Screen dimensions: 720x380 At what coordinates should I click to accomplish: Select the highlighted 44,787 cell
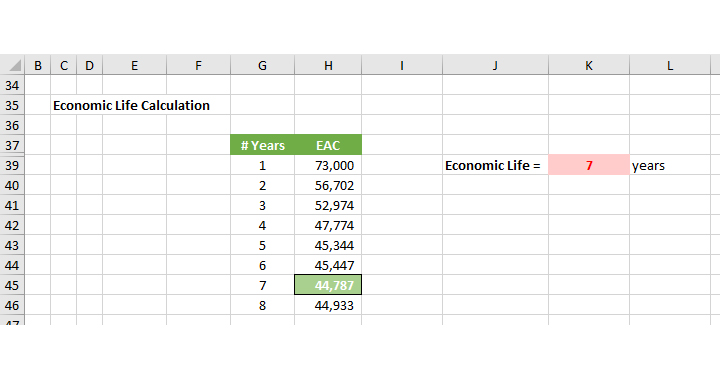328,285
